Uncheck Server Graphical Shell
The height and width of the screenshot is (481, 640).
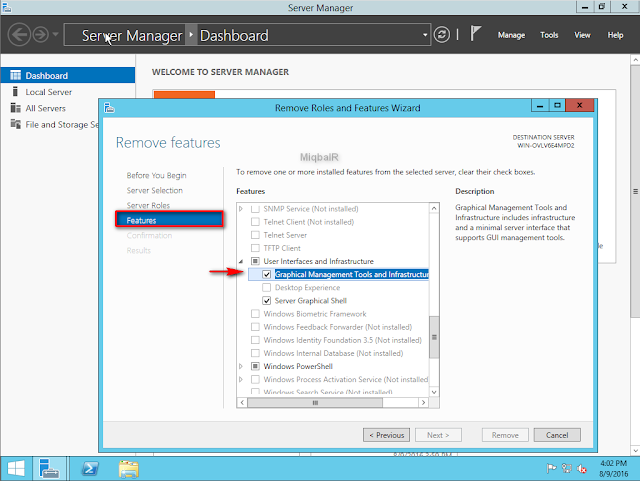tap(267, 301)
